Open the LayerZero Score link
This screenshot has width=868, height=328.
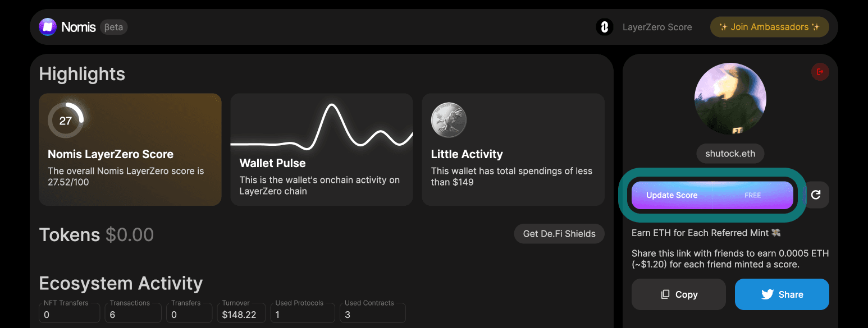pyautogui.click(x=657, y=27)
